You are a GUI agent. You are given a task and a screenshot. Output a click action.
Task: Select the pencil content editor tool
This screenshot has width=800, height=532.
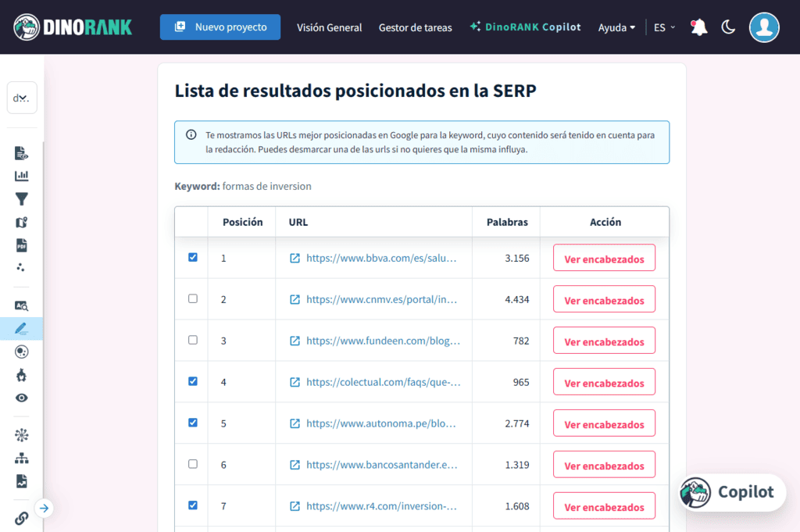(x=21, y=328)
